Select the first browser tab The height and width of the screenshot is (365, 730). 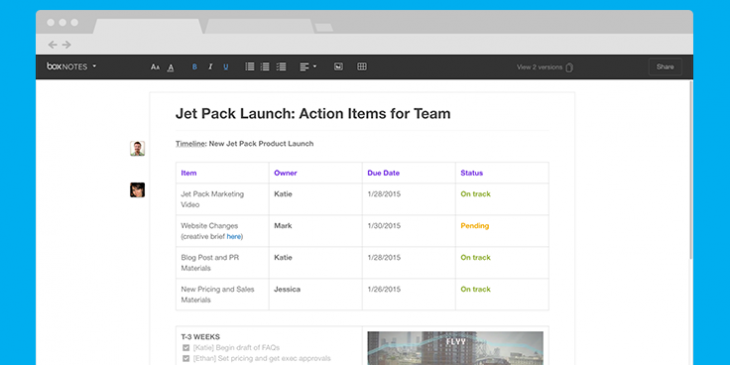(148, 27)
